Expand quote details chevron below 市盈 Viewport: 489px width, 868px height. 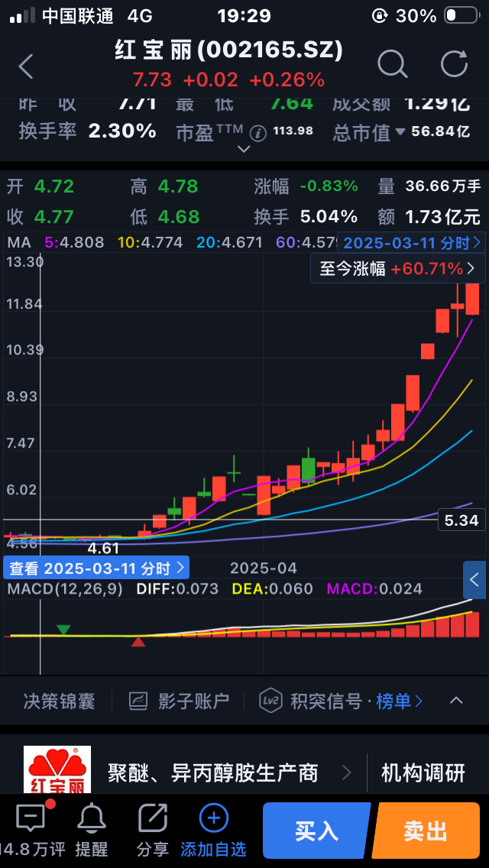tap(244, 148)
